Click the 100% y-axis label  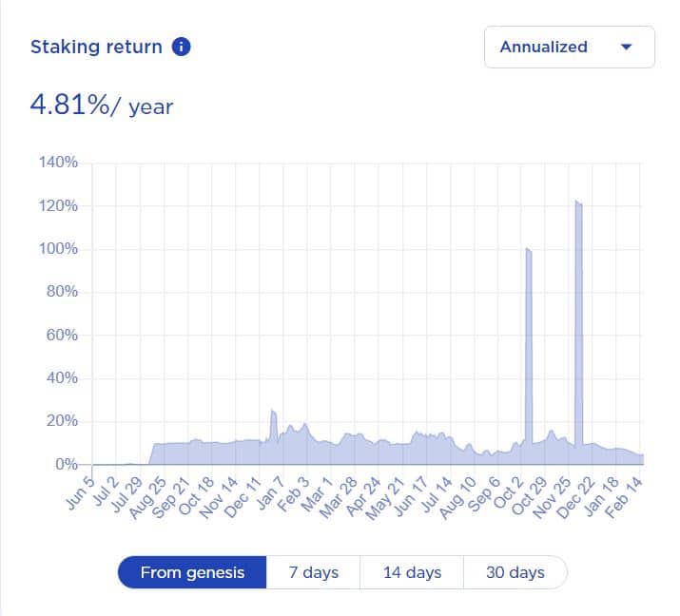point(58,249)
